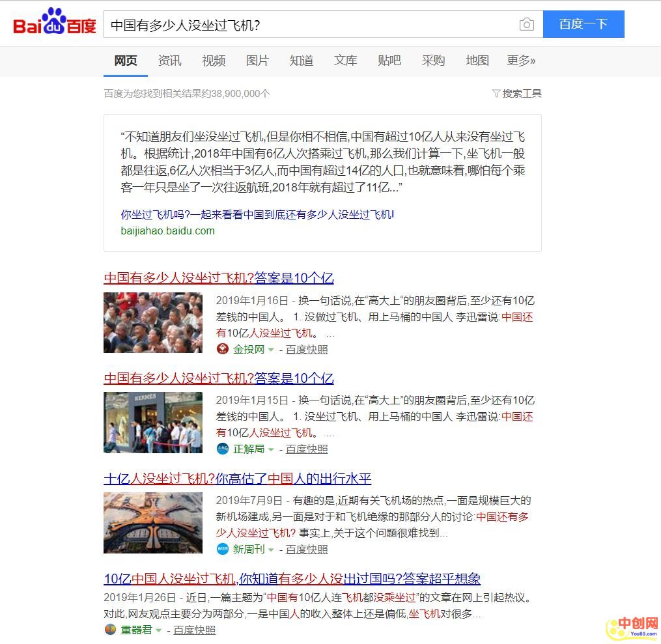Click the Baidu logo
Screen dimensions: 661x644
point(55,23)
